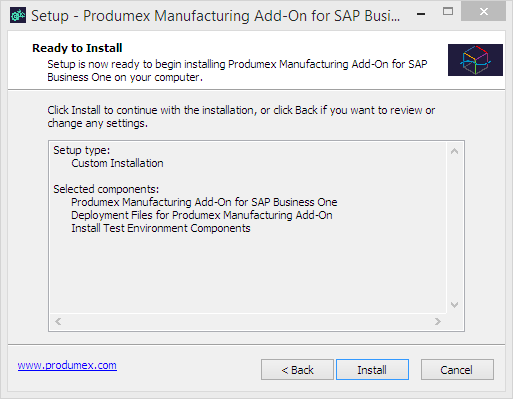Close the setup window
The width and height of the screenshot is (513, 399).
[484, 12]
